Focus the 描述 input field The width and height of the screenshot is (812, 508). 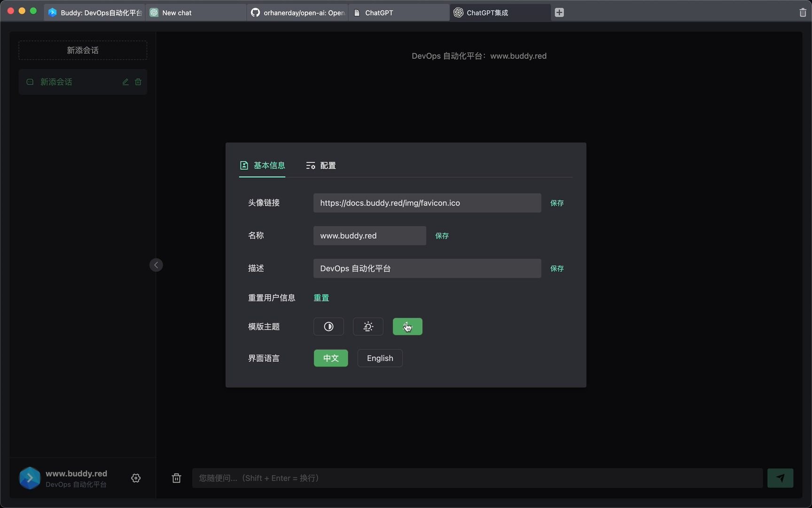click(427, 268)
